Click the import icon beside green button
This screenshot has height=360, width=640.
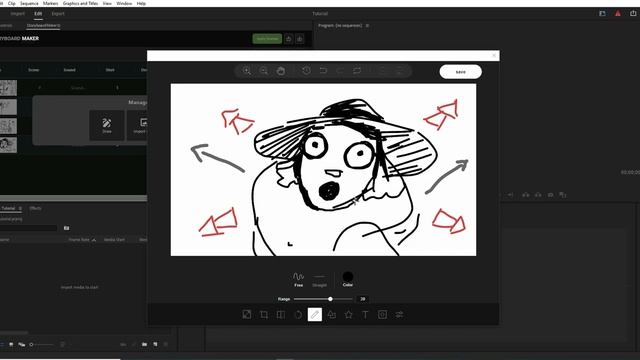click(x=289, y=39)
